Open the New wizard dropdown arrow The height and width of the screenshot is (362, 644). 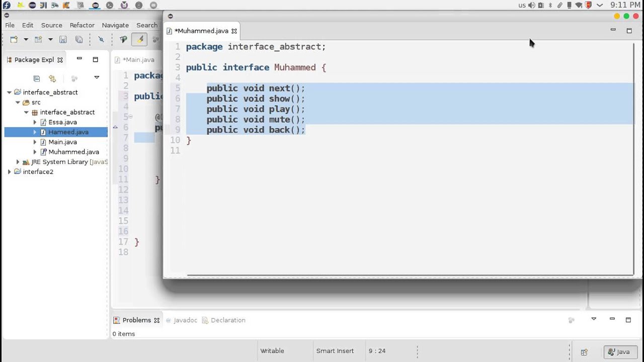coord(26,39)
